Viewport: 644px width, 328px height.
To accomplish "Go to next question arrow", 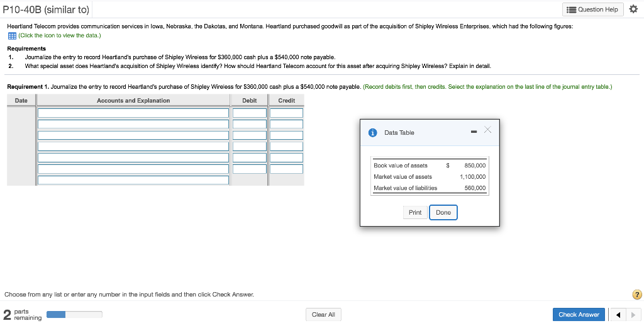I will coord(633,315).
